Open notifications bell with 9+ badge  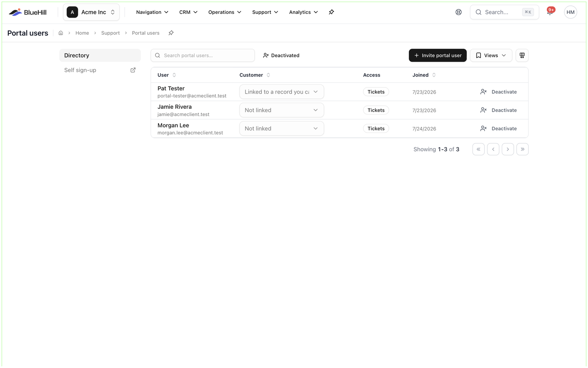click(x=550, y=12)
